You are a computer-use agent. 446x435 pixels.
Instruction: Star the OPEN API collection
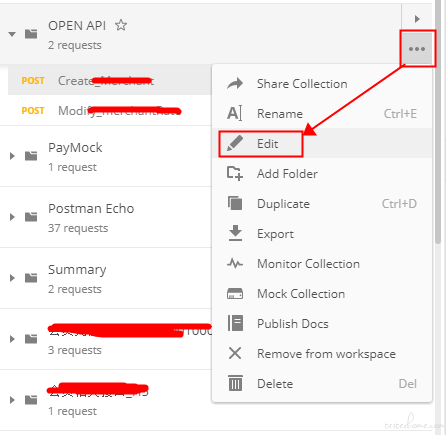coord(121,25)
